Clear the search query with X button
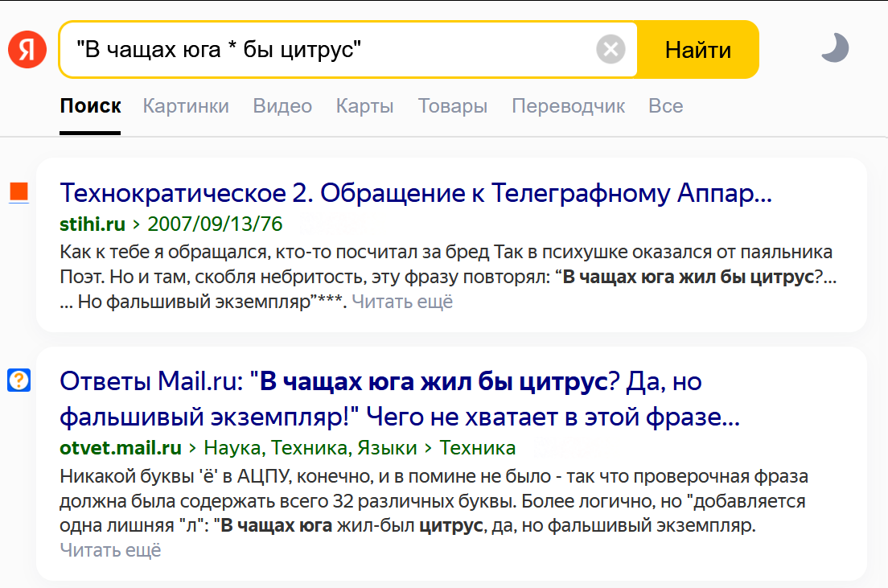 tap(610, 50)
